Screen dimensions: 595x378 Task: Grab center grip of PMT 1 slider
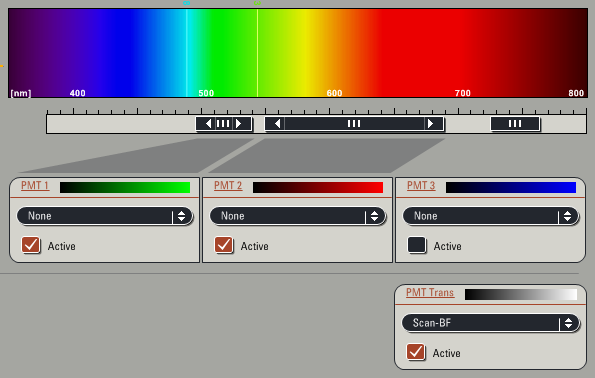pos(223,124)
